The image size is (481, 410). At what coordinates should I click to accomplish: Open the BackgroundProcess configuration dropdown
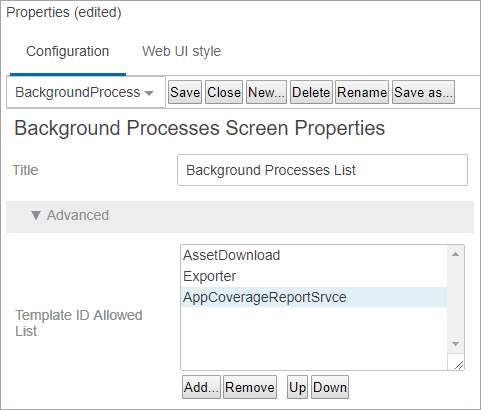coord(86,92)
